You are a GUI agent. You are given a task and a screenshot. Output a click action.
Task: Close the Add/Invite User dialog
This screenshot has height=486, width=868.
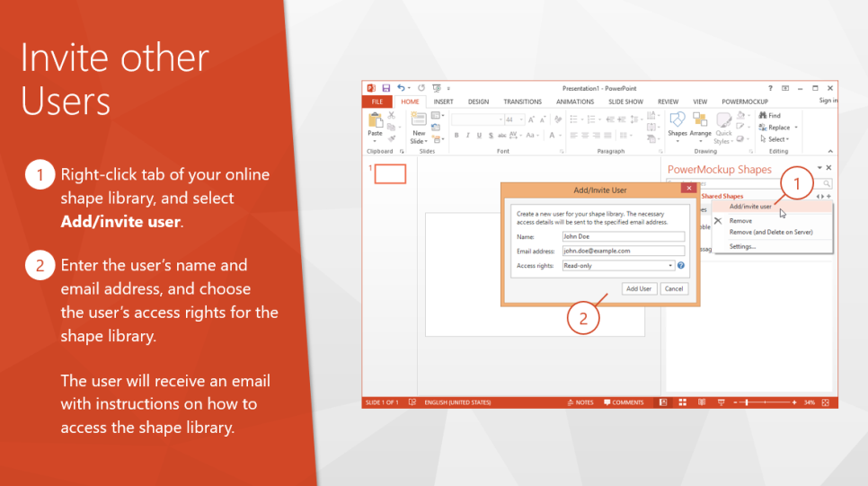tap(688, 188)
